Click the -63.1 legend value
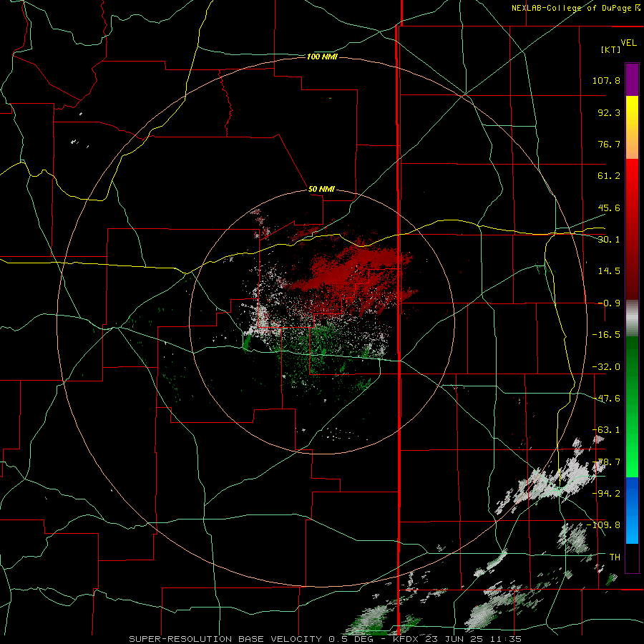 point(606,430)
